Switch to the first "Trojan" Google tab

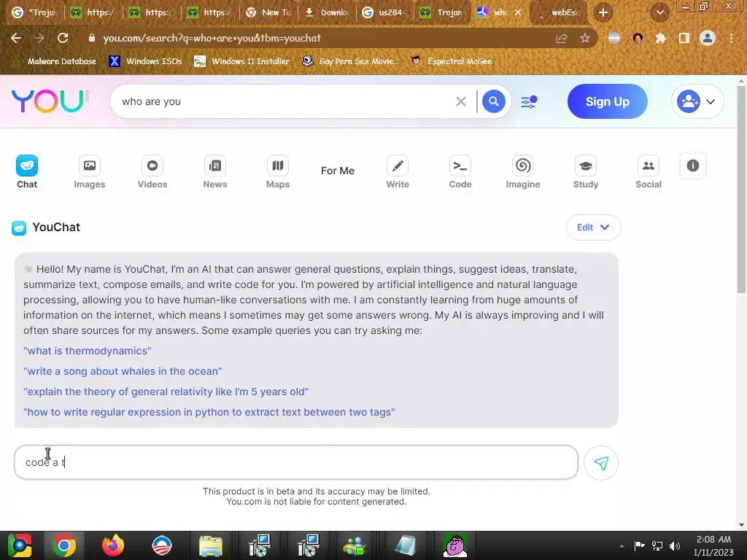point(36,12)
